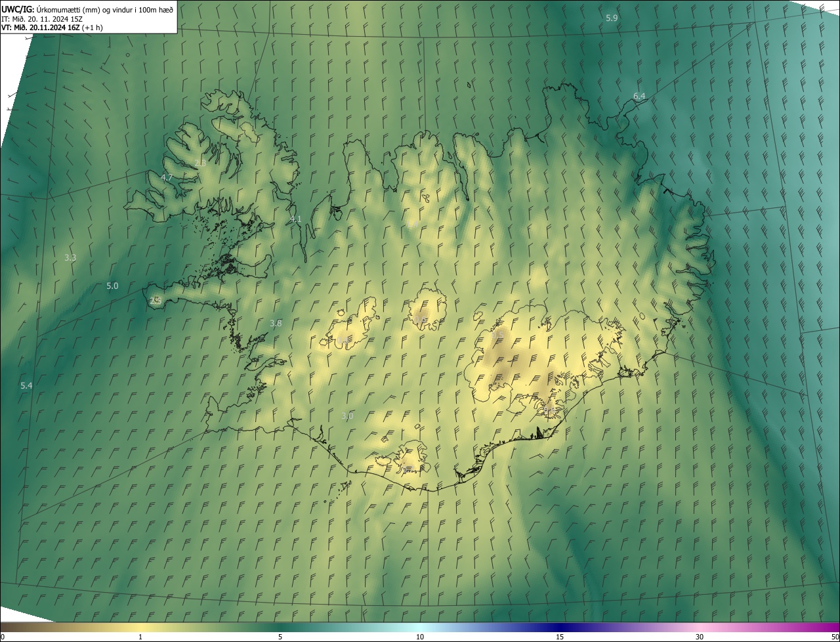
Task: Click the 3.8 precipitation value label
Action: 276,324
